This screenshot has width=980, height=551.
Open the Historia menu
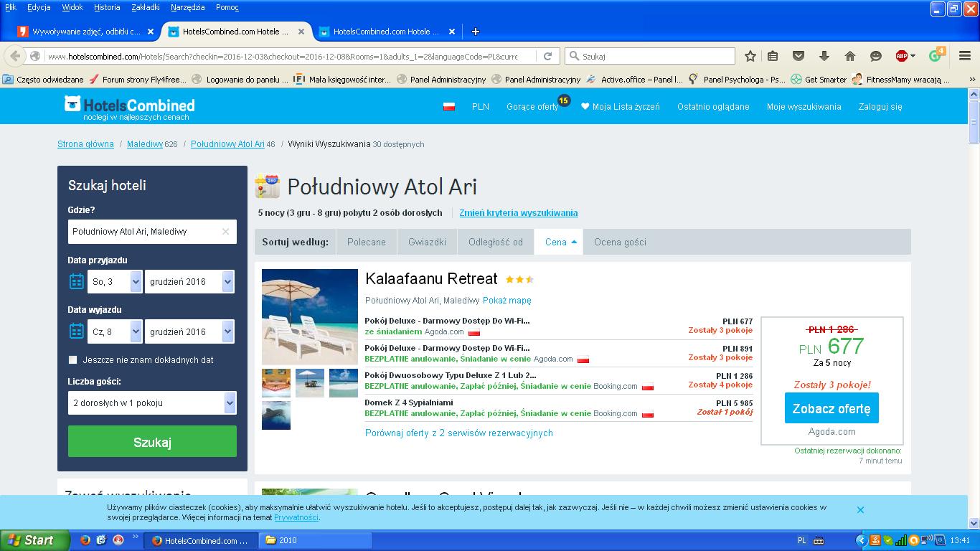point(107,7)
